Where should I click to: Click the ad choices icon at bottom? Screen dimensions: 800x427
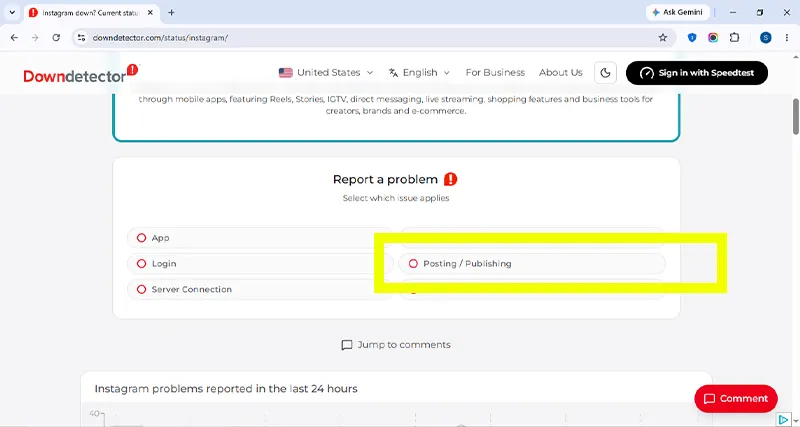tap(784, 420)
